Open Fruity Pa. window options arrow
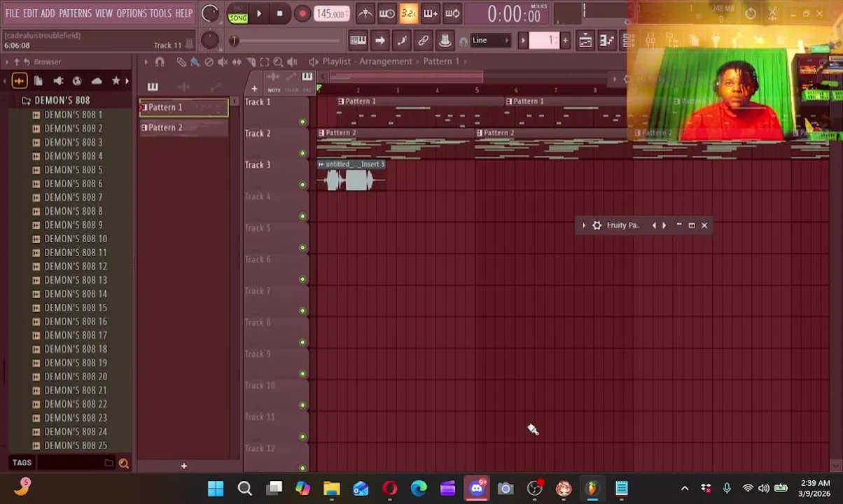The height and width of the screenshot is (504, 843). tap(583, 225)
